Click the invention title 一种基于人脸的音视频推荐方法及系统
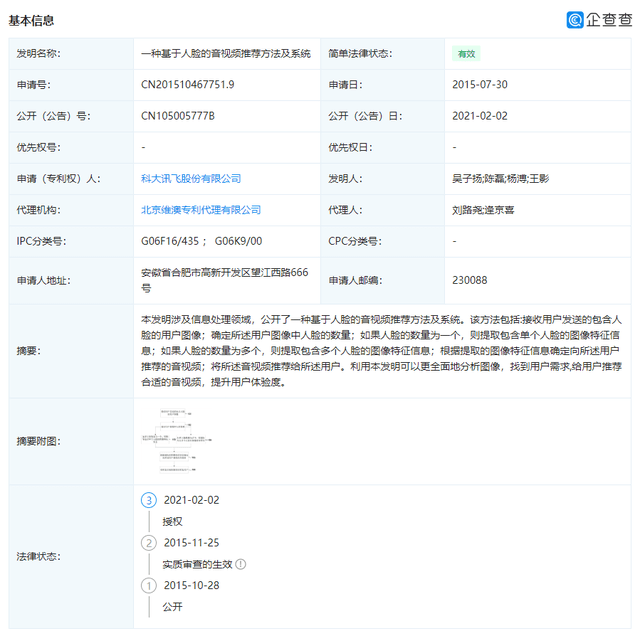Image resolution: width=640 pixels, height=641 pixels. pos(226,54)
